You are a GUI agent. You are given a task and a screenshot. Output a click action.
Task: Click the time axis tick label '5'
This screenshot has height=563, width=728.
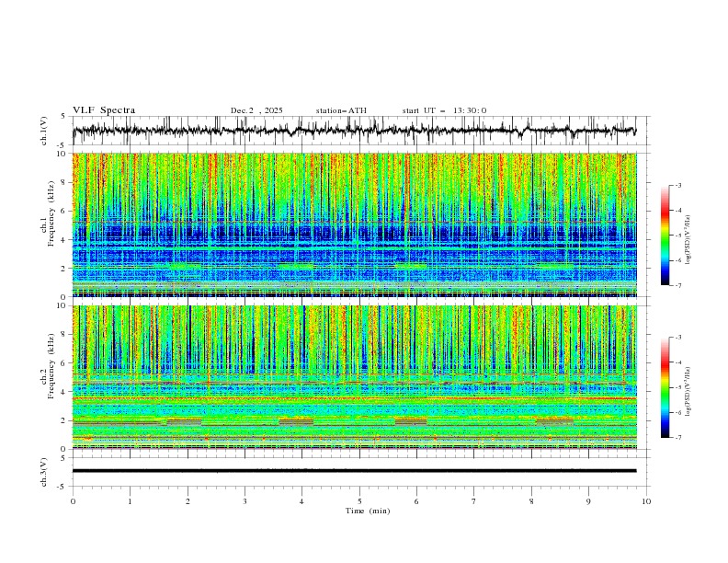tap(359, 501)
